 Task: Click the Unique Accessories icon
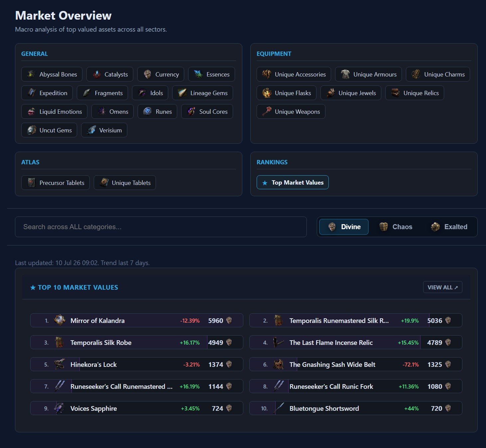pos(267,74)
